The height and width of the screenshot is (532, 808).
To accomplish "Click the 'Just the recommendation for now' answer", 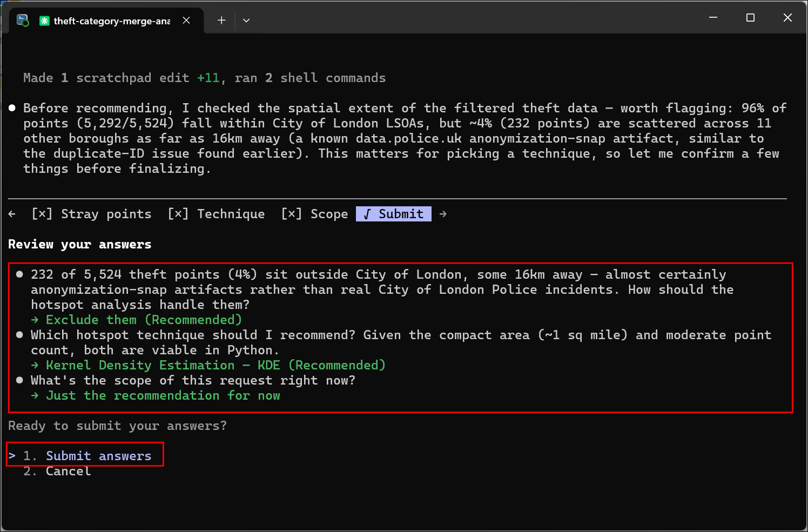I will point(163,395).
